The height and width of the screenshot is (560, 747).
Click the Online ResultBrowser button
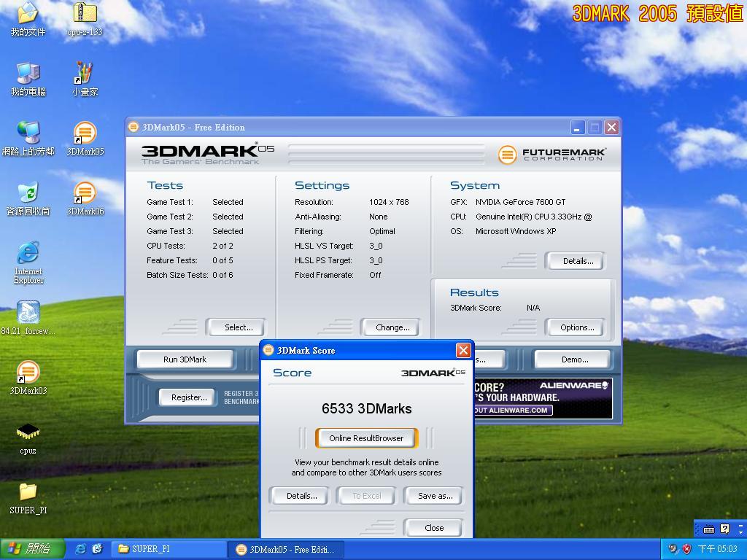point(366,438)
